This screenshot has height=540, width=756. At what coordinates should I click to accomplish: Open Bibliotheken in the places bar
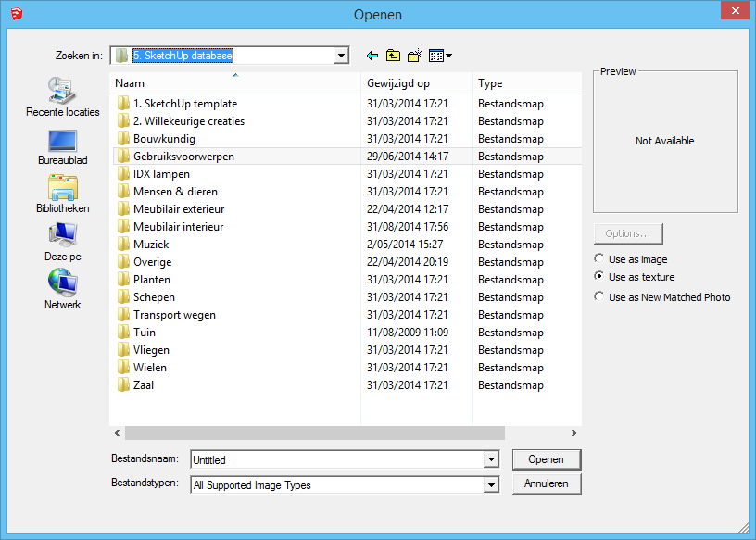(63, 195)
